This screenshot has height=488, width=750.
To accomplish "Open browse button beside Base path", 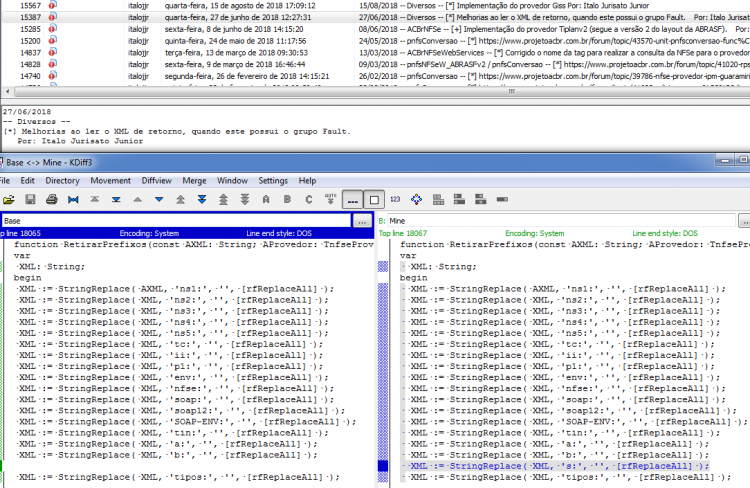I will pyautogui.click(x=363, y=221).
